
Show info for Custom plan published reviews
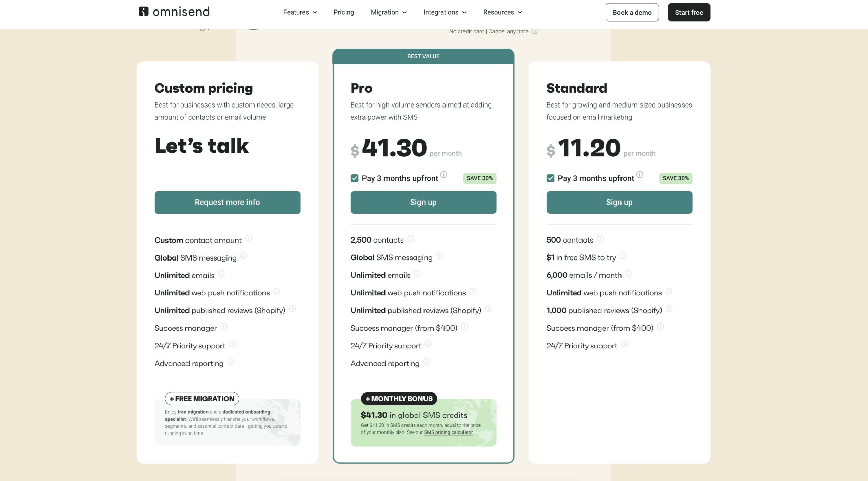click(292, 309)
